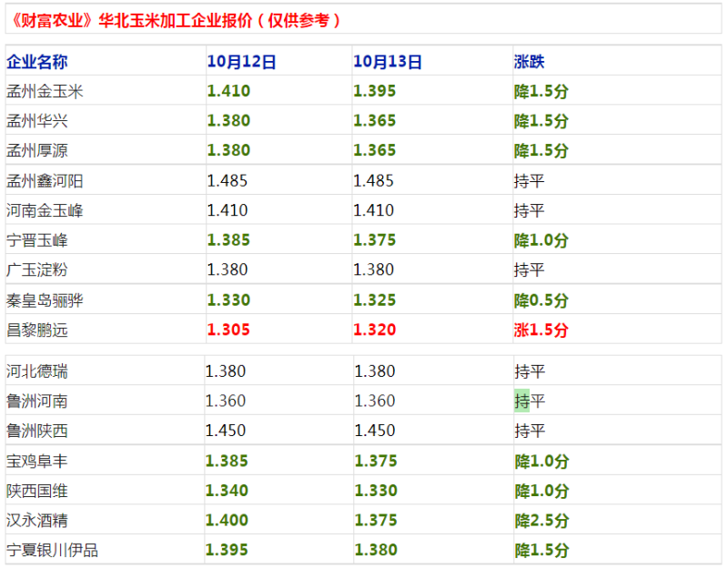
Task: Click the company name 孟州金玉米
Action: pyautogui.click(x=45, y=92)
